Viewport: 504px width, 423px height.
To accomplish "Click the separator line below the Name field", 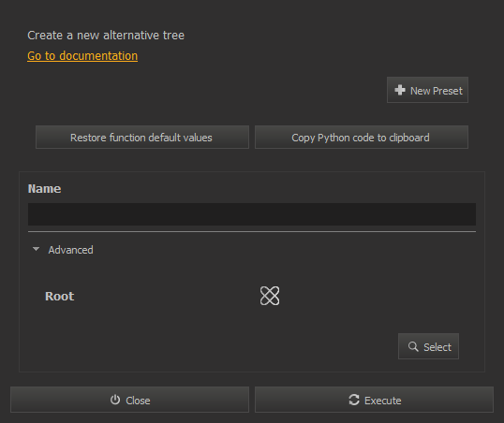I will pyautogui.click(x=252, y=231).
